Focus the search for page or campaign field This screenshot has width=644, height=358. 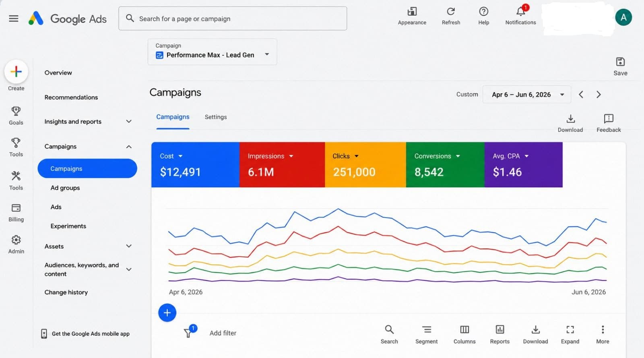[x=233, y=19]
